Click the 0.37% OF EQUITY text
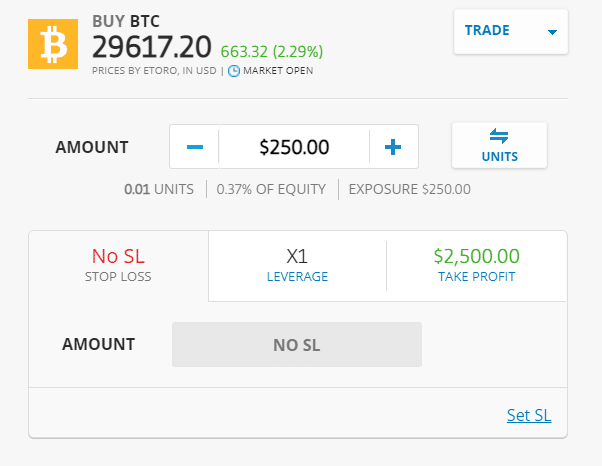 [272, 189]
